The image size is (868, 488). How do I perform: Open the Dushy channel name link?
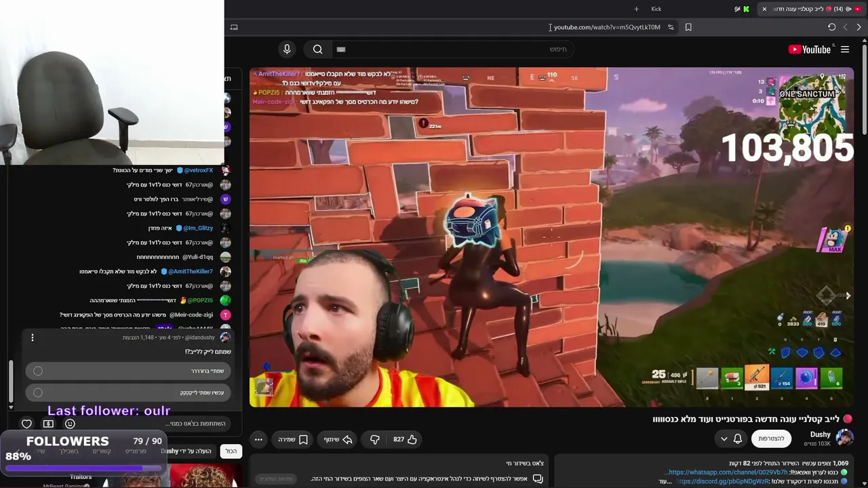coord(821,434)
